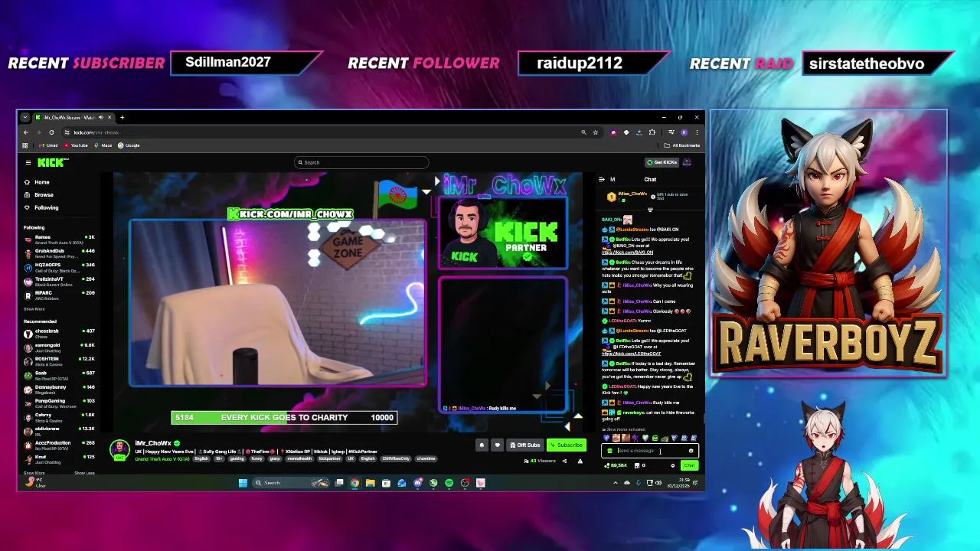Open HQZAOFPS channel in Following list
Screen dimensions: 980x551
pyautogui.click(x=60, y=268)
